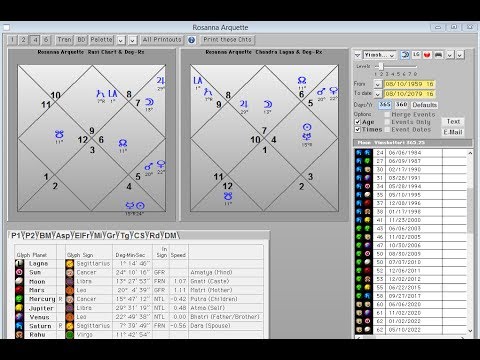
Task: Click the second dasha icon in 11/23/2000 row
Action: click(367, 220)
